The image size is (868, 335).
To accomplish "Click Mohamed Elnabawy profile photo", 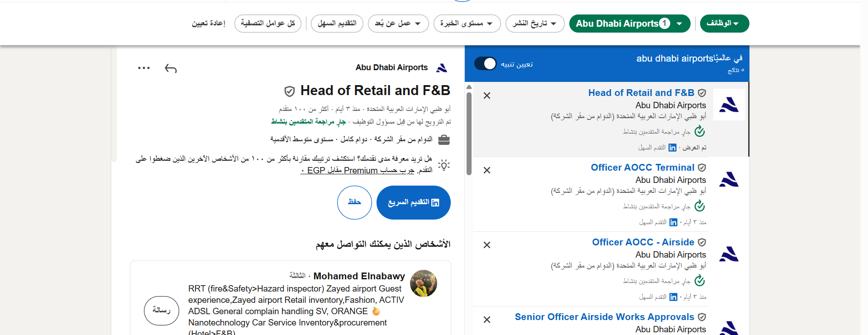I will (424, 283).
